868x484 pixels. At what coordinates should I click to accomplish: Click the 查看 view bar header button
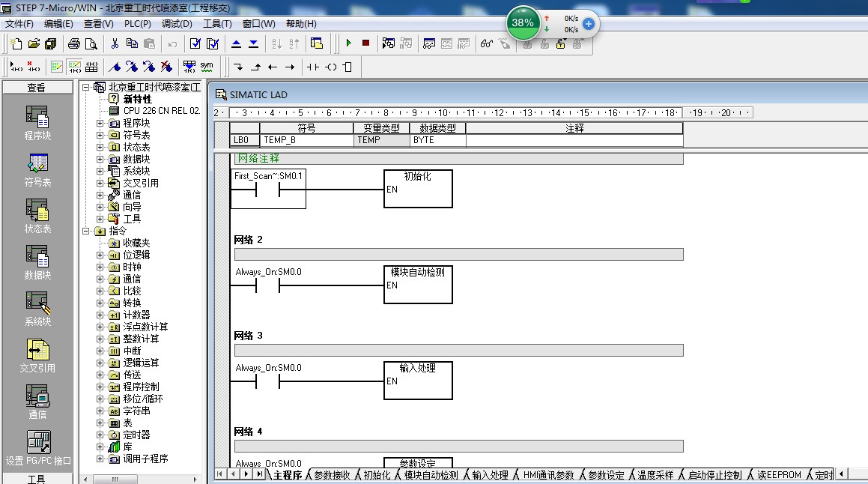point(37,88)
